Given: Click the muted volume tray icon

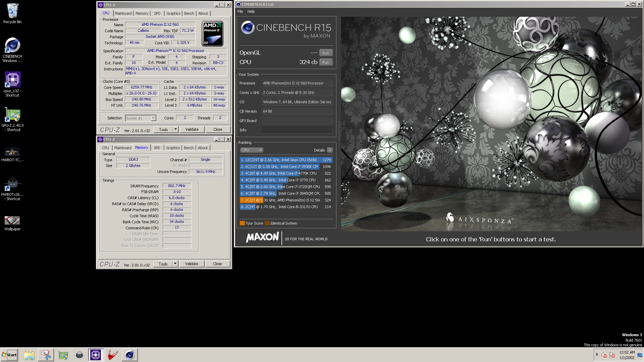Looking at the screenshot, I should [604, 355].
